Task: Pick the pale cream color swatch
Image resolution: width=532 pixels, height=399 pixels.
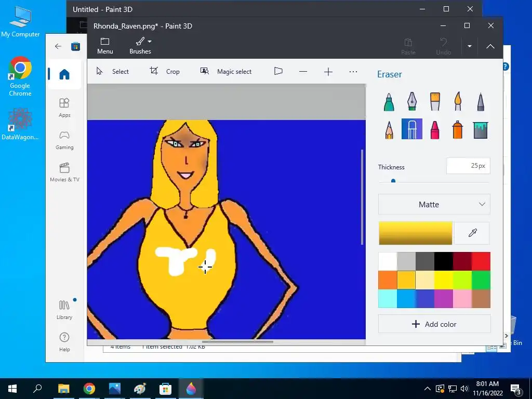Action: click(x=425, y=280)
